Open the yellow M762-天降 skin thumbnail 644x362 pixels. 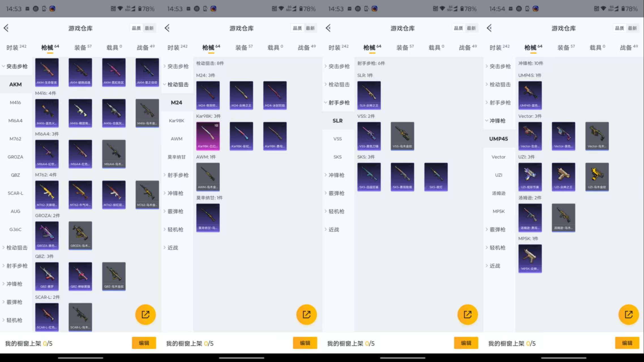coord(47,194)
